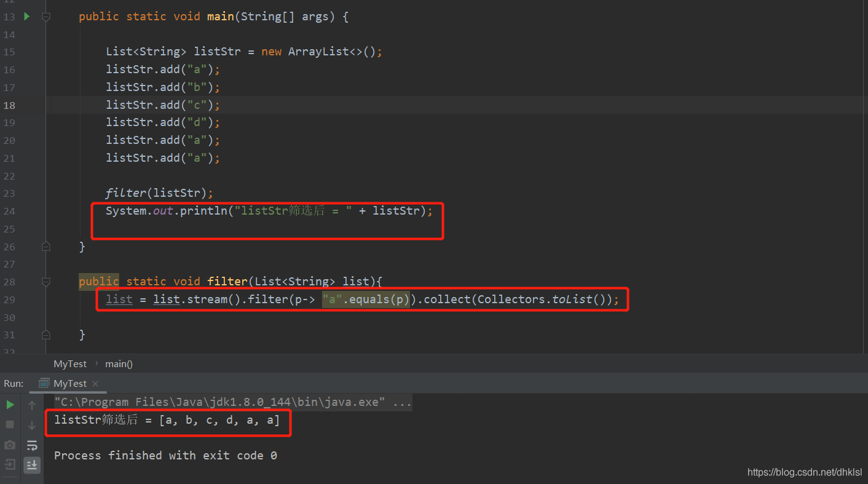
Task: Toggle soft-wrap for the console output
Action: coord(32,445)
